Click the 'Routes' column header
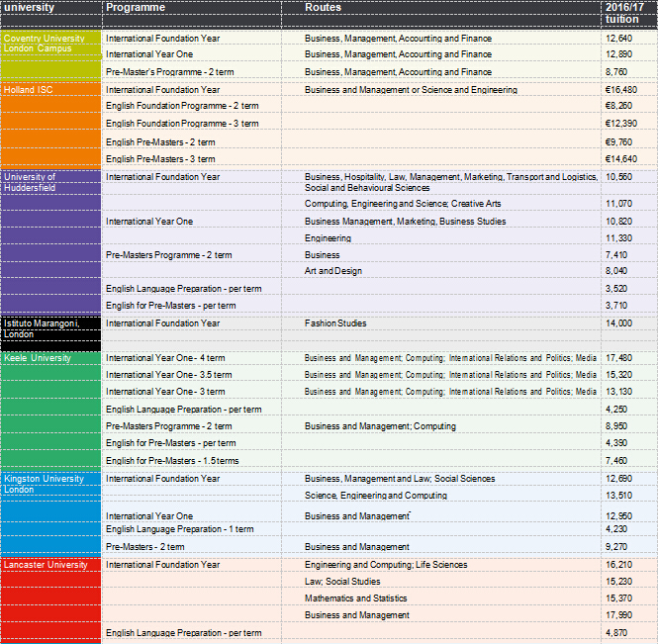The image size is (658, 644). tap(323, 8)
